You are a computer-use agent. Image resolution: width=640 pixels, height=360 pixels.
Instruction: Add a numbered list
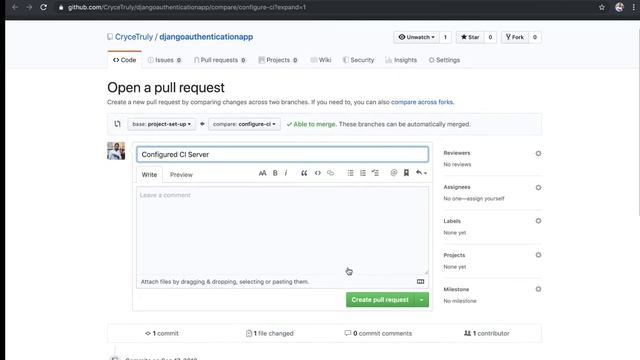click(x=363, y=173)
